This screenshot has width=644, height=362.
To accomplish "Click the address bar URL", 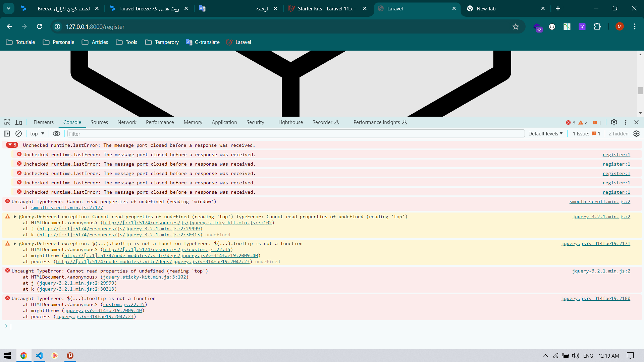I will (x=95, y=26).
